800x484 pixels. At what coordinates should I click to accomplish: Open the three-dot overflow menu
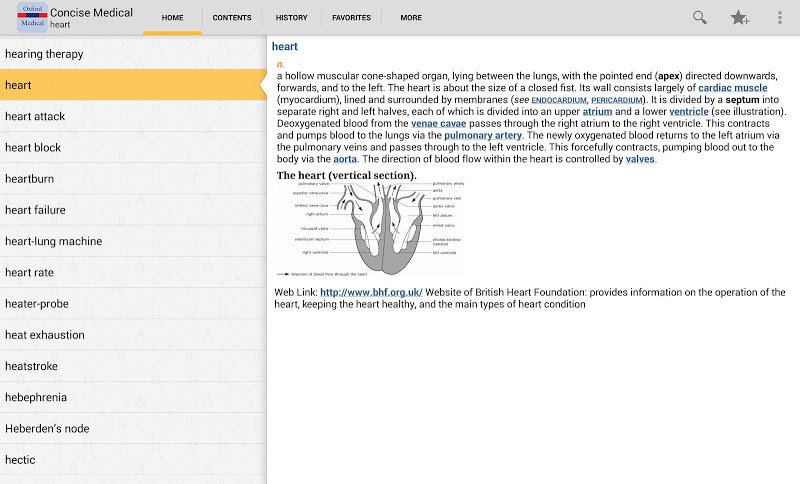pos(780,18)
